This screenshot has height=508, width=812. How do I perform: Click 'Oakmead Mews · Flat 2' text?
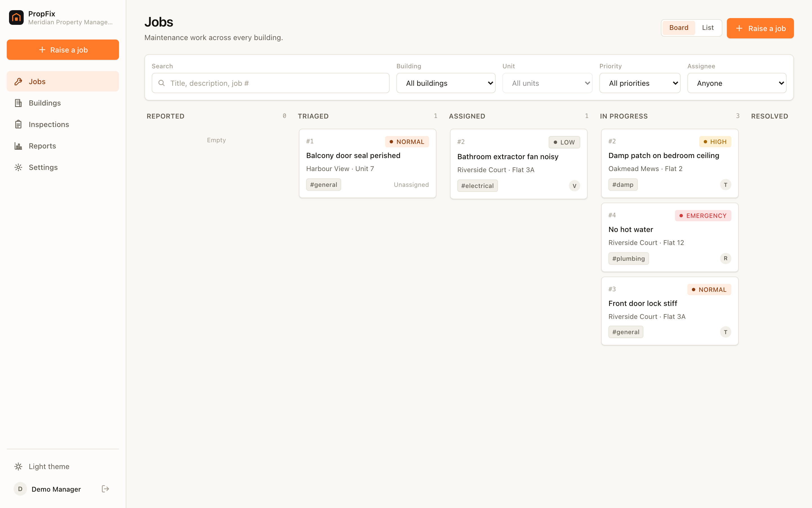click(645, 169)
